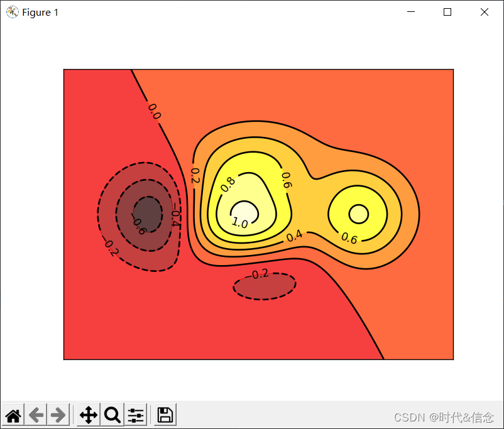Click the -0.2 label on the small dashed ellipse
Image resolution: width=504 pixels, height=429 pixels.
[258, 274]
